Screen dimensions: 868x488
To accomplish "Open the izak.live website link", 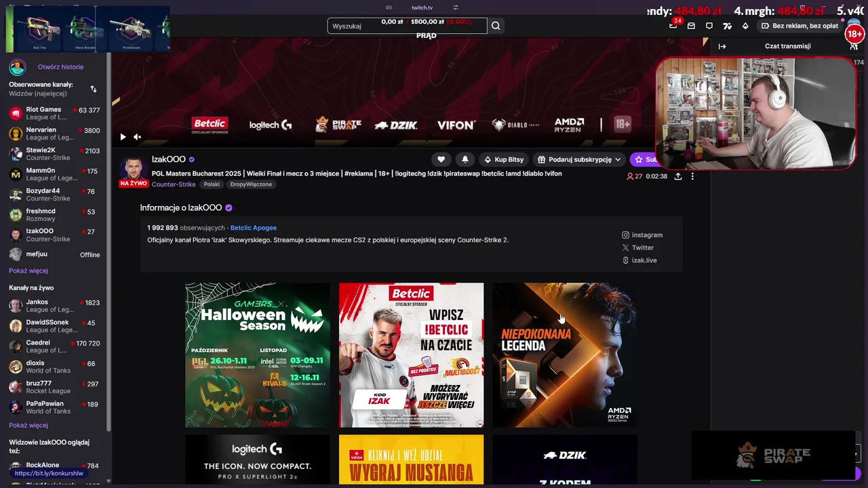I will [639, 260].
